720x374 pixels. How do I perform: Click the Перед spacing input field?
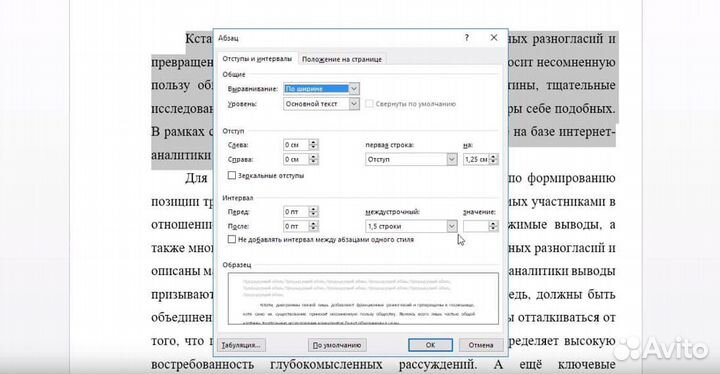click(296, 212)
